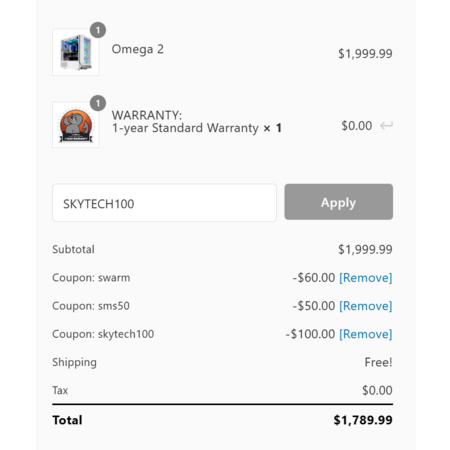
Task: Click the quantity badge on Omega 2
Action: coord(98,30)
